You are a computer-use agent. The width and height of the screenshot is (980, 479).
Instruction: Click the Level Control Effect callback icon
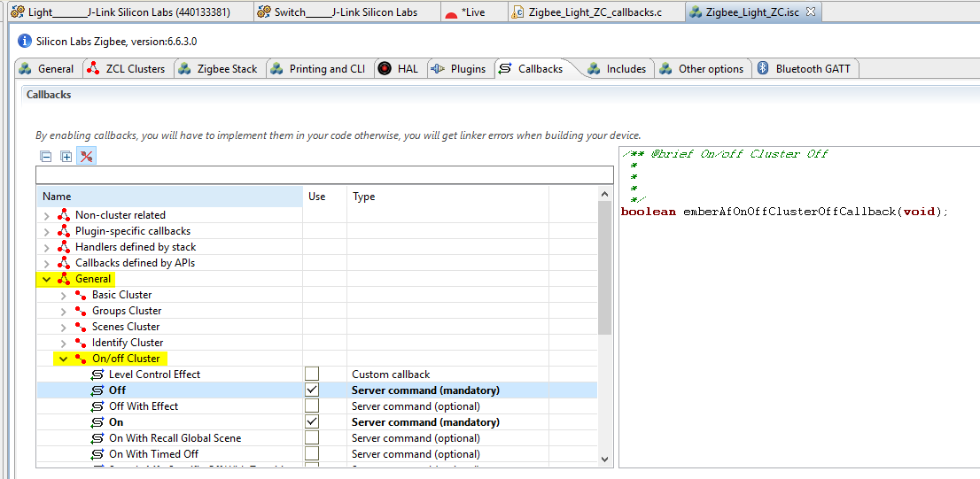(97, 375)
